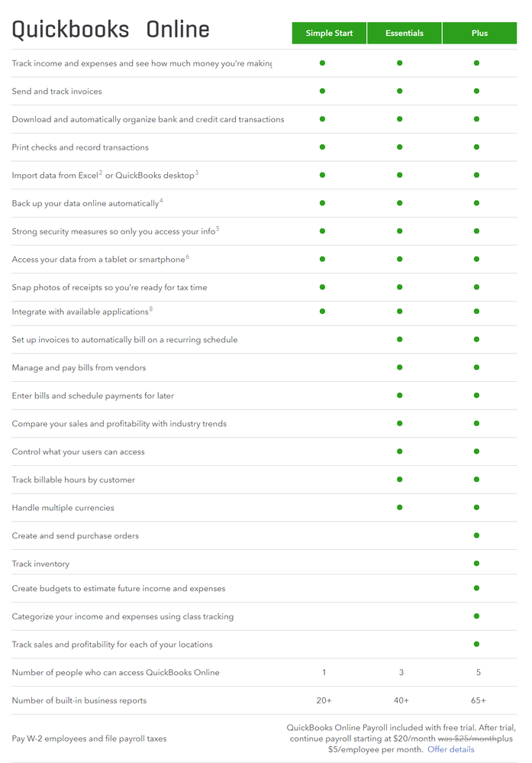Select the Essentials plan header
Image resolution: width=532 pixels, height=763 pixels.
(404, 33)
